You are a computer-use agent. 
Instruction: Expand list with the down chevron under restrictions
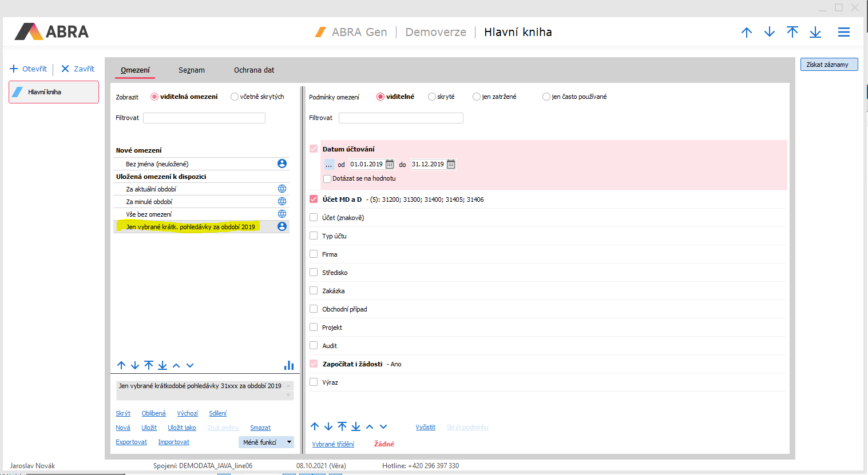[190, 366]
